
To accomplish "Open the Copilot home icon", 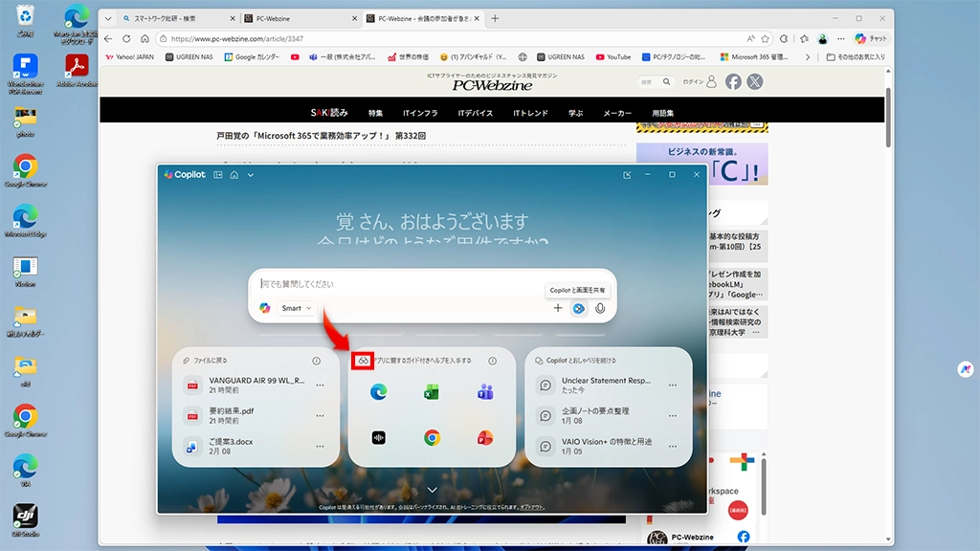I will tap(234, 175).
